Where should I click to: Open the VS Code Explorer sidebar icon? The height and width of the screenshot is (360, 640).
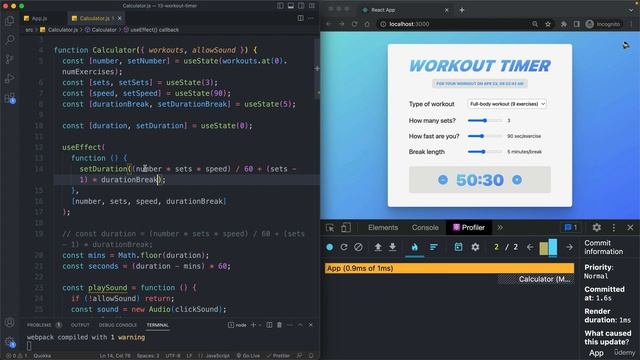pyautogui.click(x=9, y=20)
